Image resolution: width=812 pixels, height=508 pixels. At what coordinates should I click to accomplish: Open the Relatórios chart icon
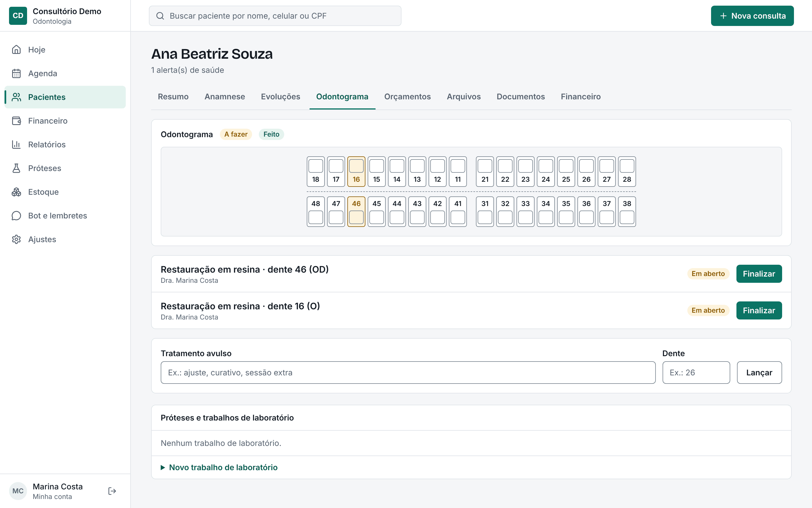click(16, 144)
